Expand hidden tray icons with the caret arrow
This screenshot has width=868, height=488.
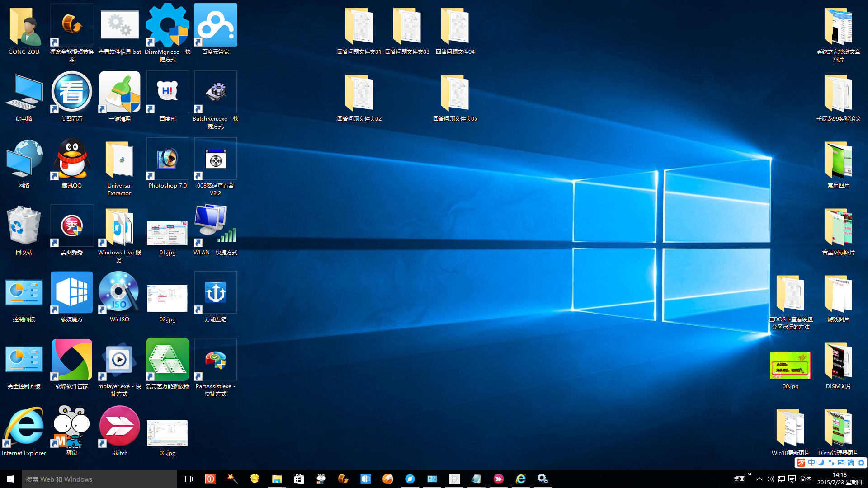[759, 479]
